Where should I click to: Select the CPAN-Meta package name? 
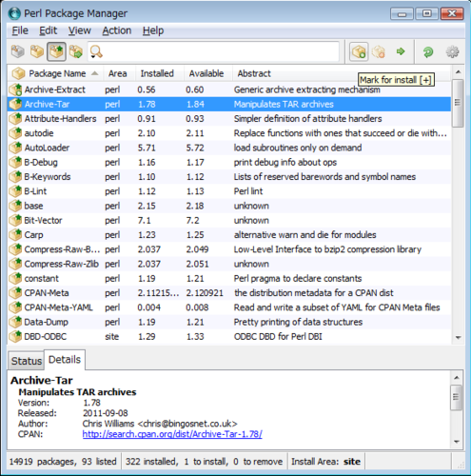click(x=47, y=293)
